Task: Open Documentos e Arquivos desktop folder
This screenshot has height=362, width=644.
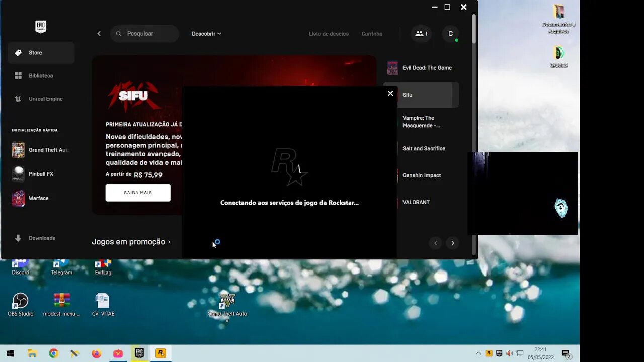Action: coord(558,19)
